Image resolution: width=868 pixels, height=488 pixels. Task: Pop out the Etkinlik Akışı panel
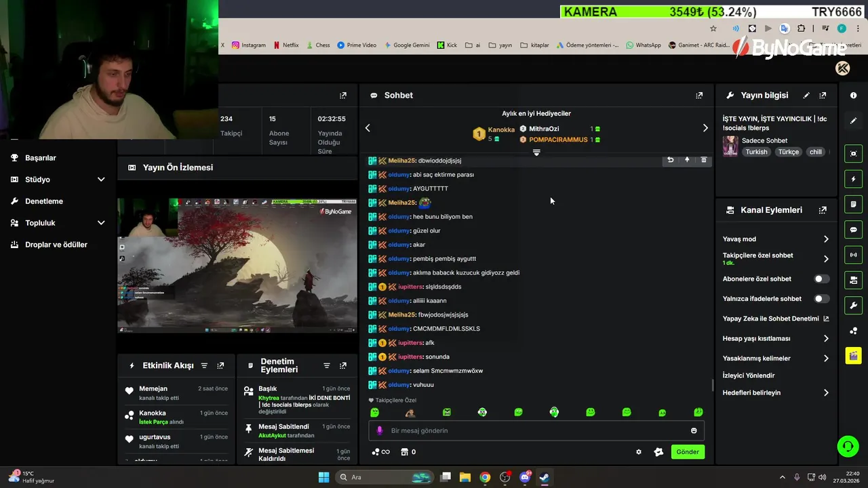coord(220,365)
